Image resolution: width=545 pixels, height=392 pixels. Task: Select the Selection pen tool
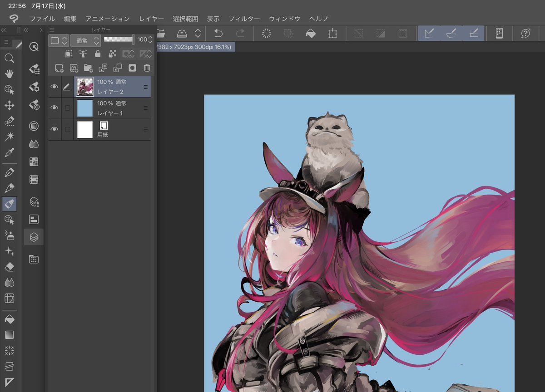pyautogui.click(x=9, y=121)
